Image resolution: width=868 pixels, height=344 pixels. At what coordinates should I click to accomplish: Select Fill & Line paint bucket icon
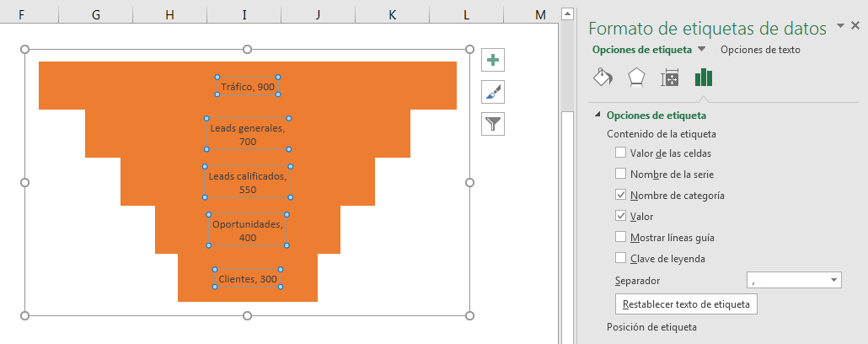pyautogui.click(x=603, y=78)
